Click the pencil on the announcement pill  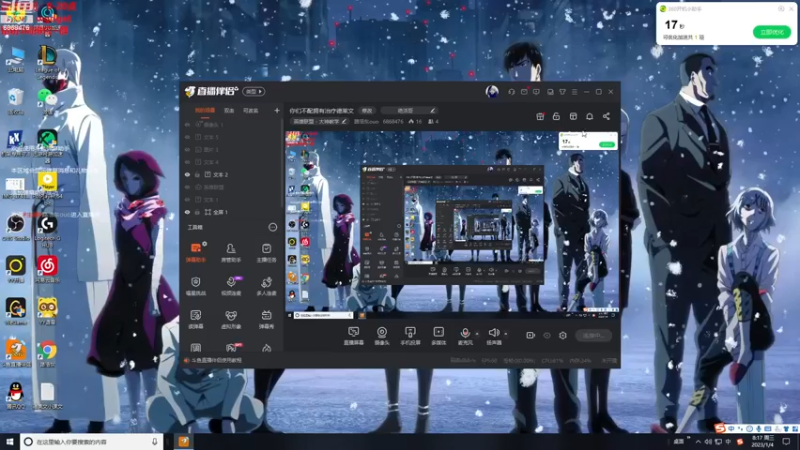click(x=432, y=110)
